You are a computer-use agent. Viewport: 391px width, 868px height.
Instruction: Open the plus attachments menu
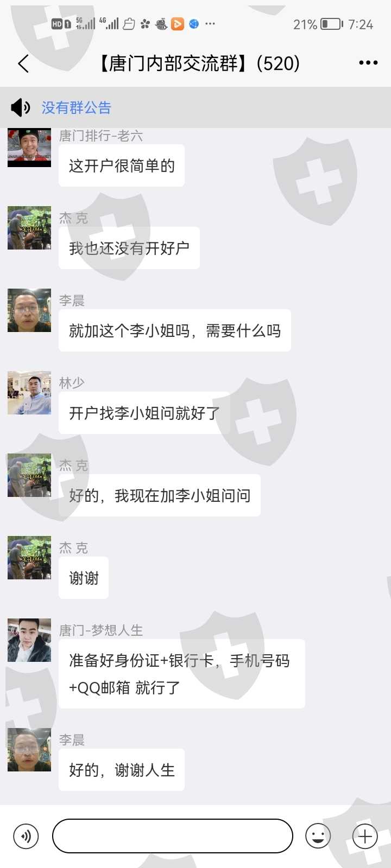[x=365, y=836]
